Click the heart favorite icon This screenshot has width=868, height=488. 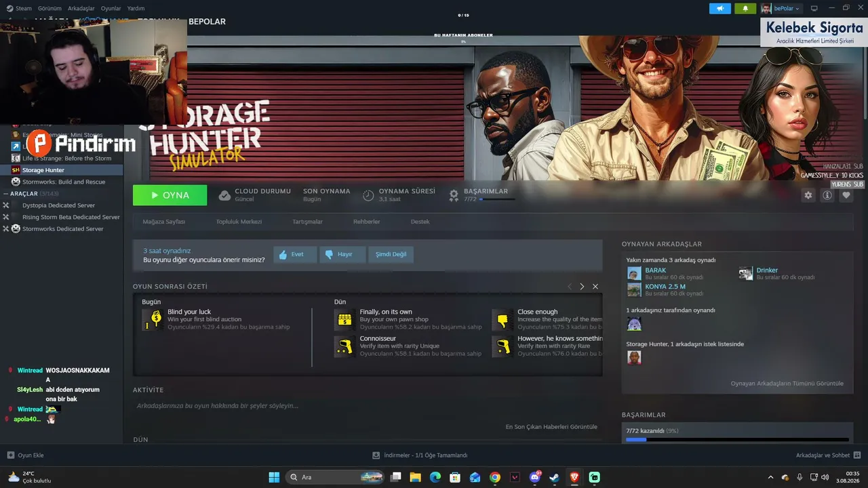(x=846, y=195)
